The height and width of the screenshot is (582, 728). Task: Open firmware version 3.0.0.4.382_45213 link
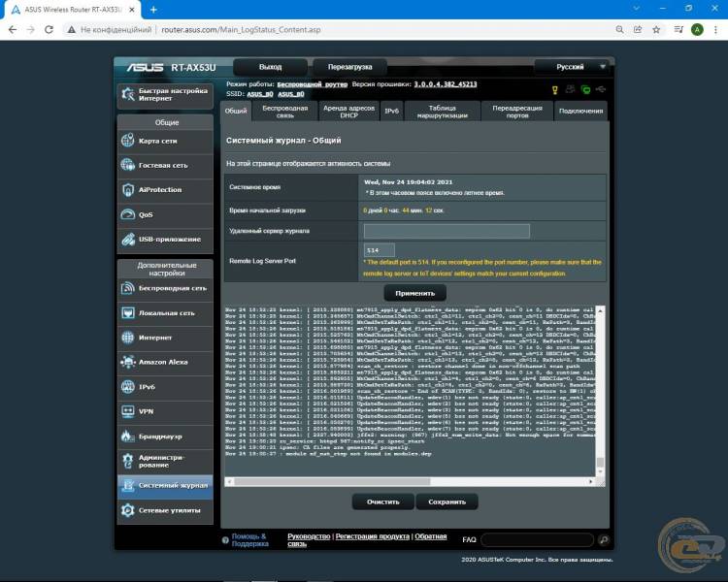coord(446,84)
